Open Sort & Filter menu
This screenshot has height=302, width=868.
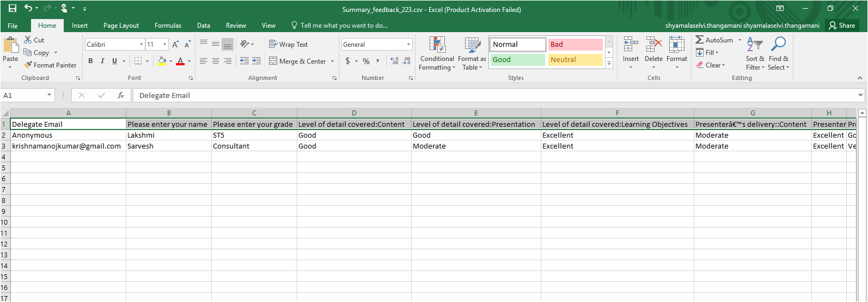click(755, 53)
